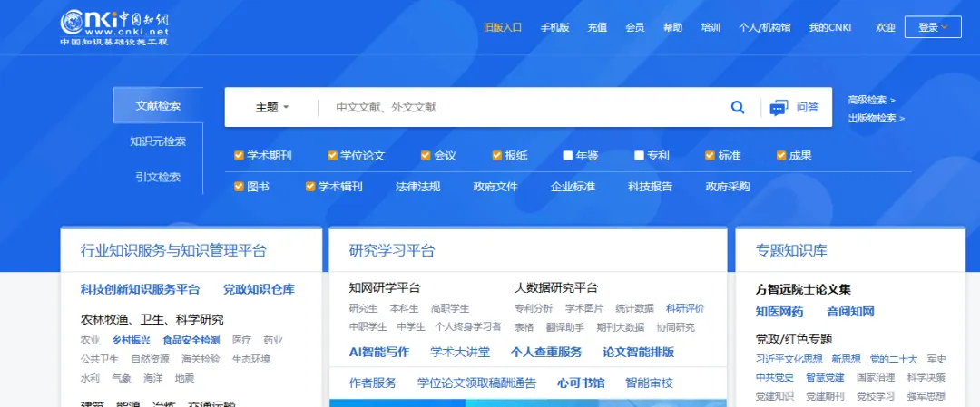Open 旧版入口 in top navigation
The image size is (980, 407).
point(503,27)
